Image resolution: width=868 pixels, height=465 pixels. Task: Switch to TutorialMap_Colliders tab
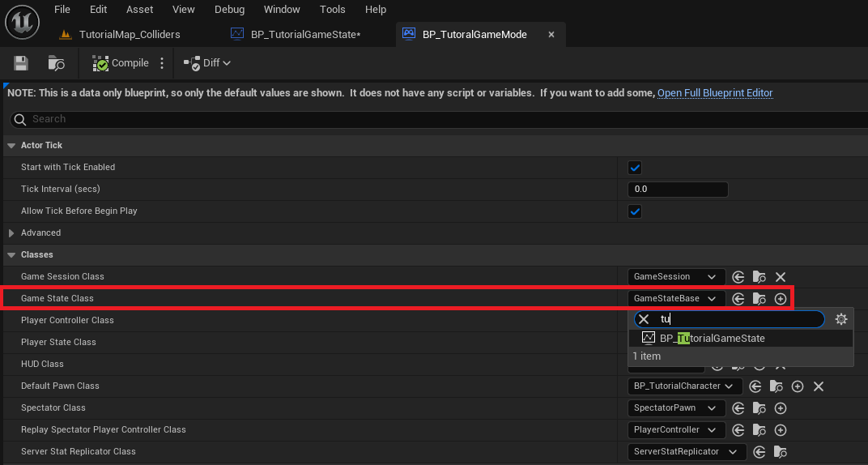pos(120,34)
